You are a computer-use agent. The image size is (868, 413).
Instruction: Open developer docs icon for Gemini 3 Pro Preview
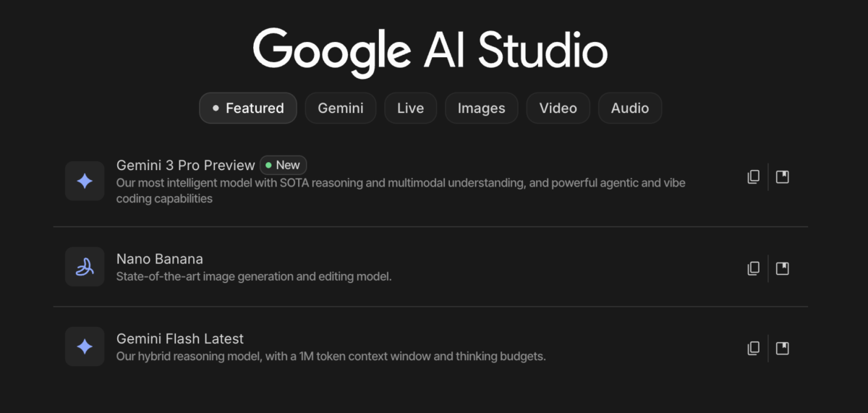pyautogui.click(x=782, y=176)
